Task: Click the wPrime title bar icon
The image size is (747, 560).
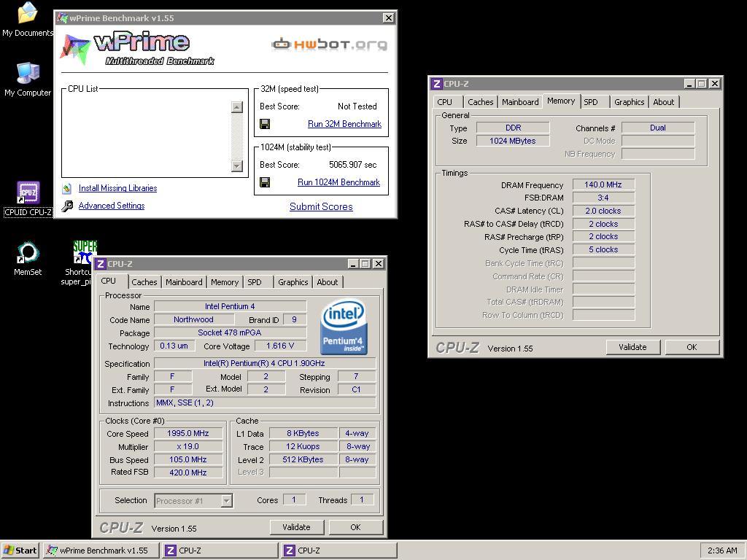Action: pyautogui.click(x=63, y=18)
